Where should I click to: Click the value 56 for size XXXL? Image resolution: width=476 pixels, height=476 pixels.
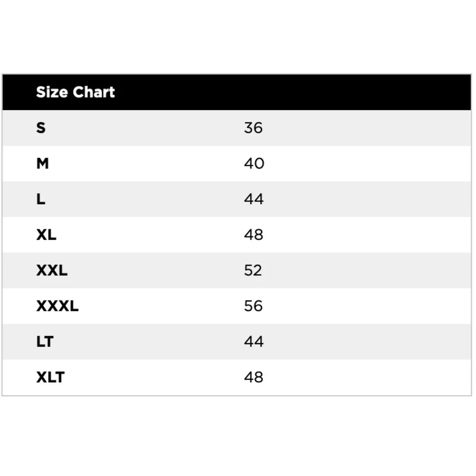[x=253, y=306]
